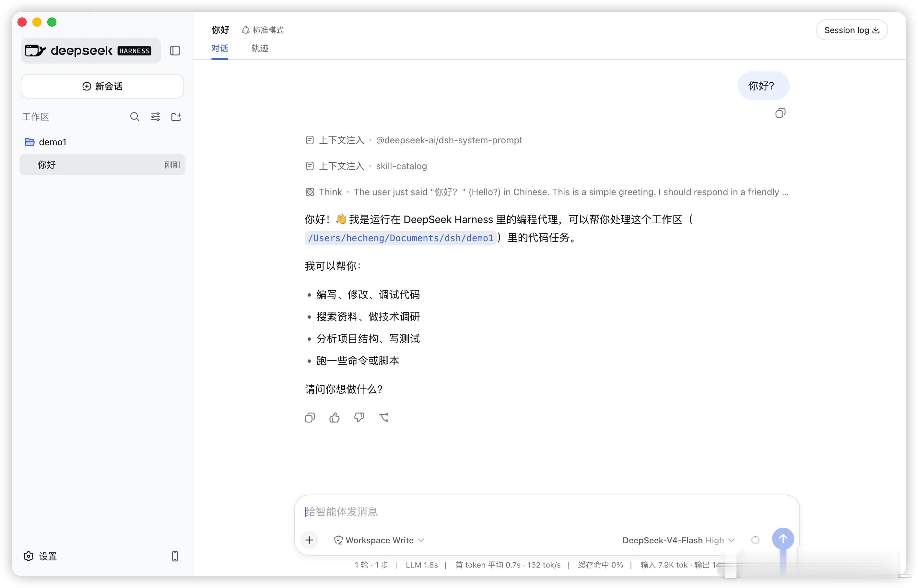The height and width of the screenshot is (588, 918).
Task: Open the Workspace Write permission dropdown
Action: point(379,540)
